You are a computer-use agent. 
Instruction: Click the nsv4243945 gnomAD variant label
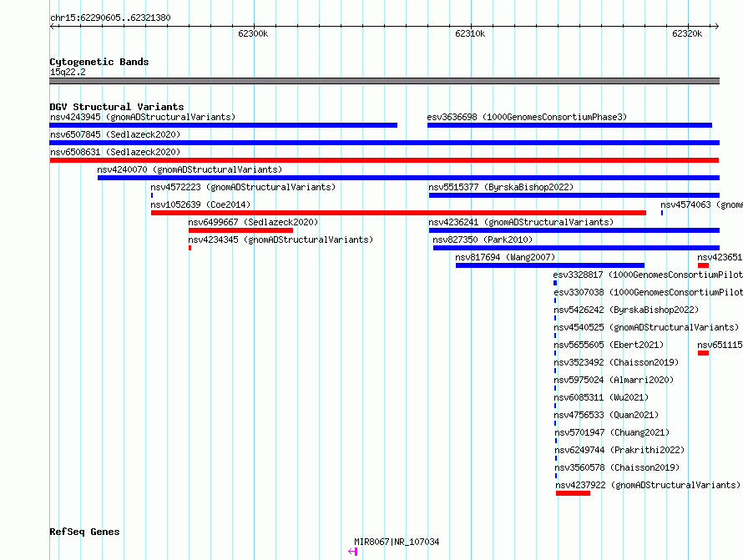(143, 117)
